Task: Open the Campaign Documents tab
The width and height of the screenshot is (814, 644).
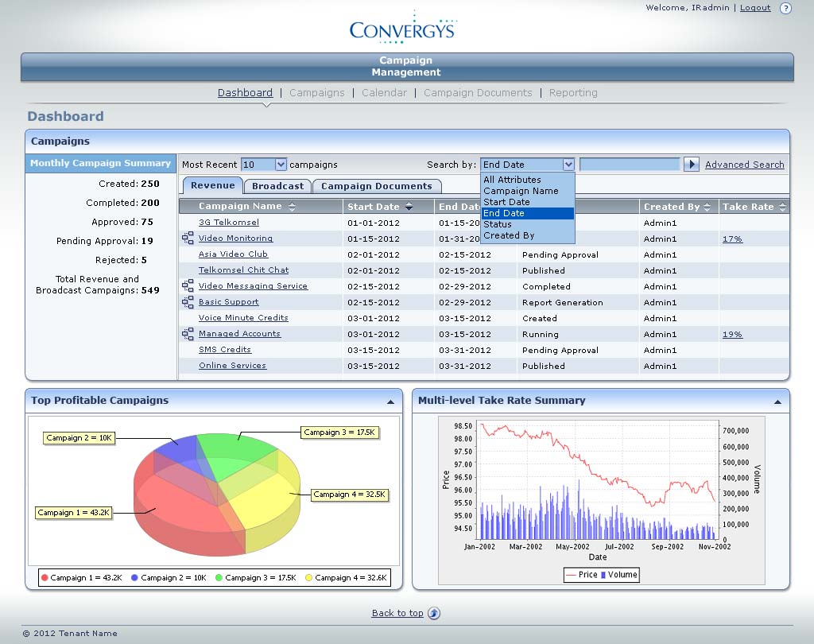Action: point(376,186)
